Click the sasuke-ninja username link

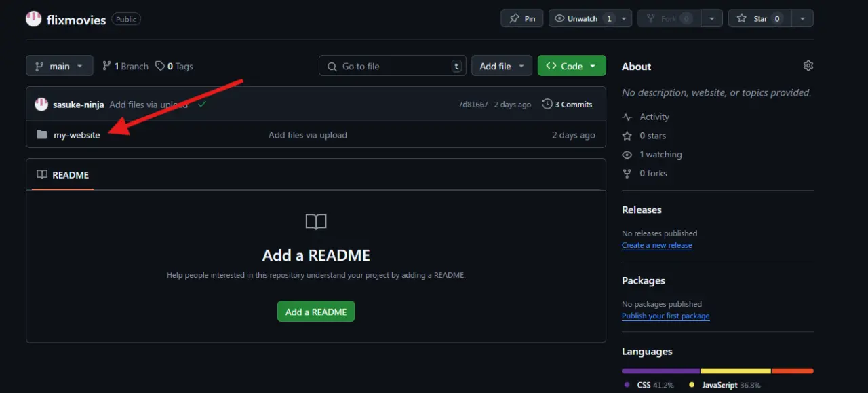click(x=79, y=105)
